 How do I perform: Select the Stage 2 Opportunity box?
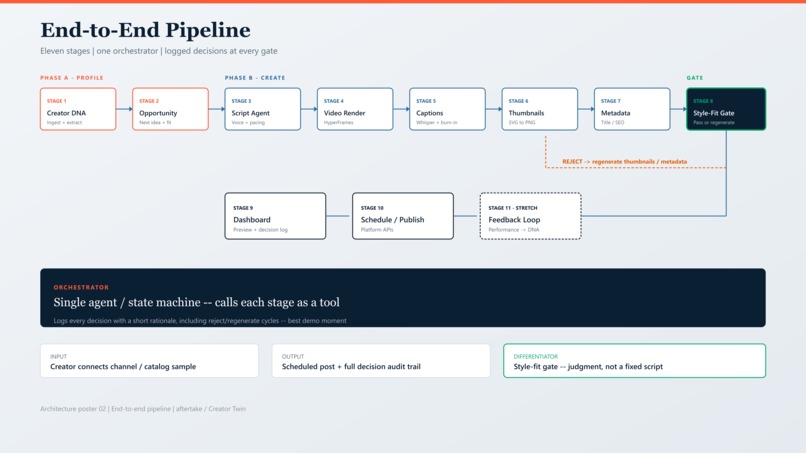click(170, 109)
